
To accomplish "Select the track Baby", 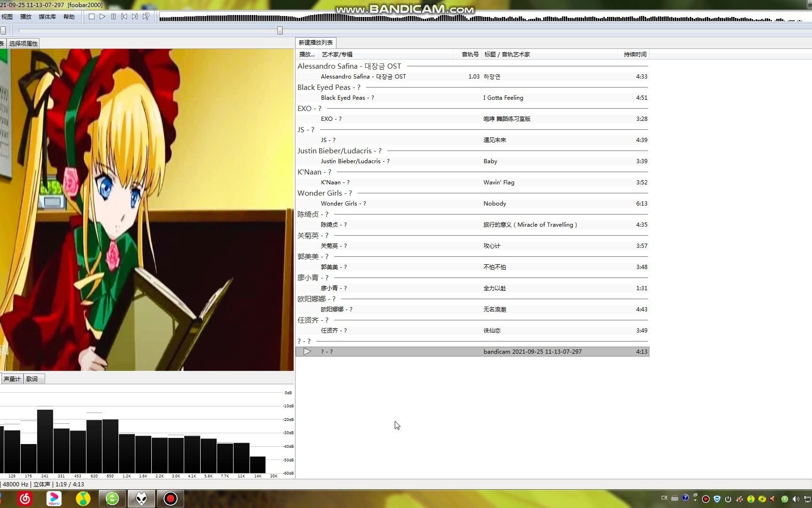I will [x=472, y=161].
